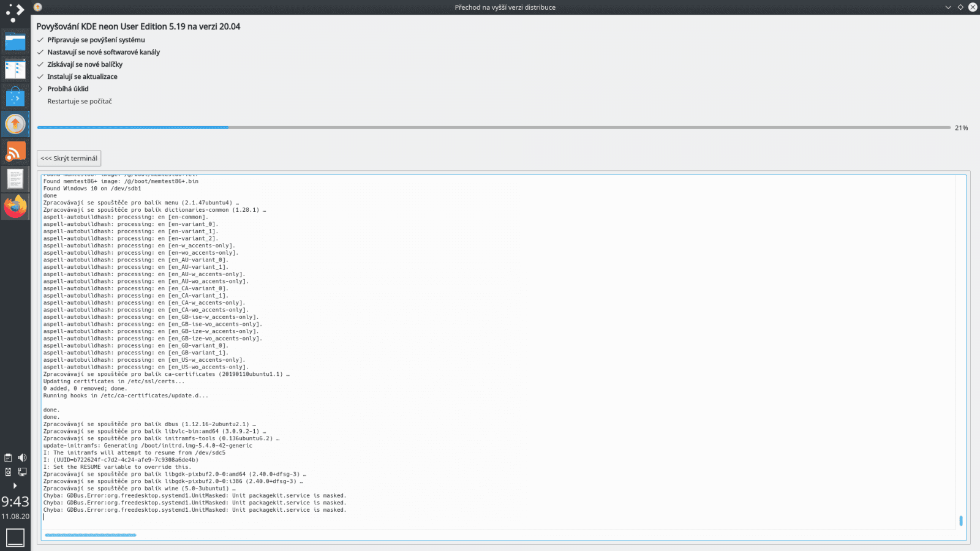
Task: Open the device notifier in the tray
Action: point(8,471)
